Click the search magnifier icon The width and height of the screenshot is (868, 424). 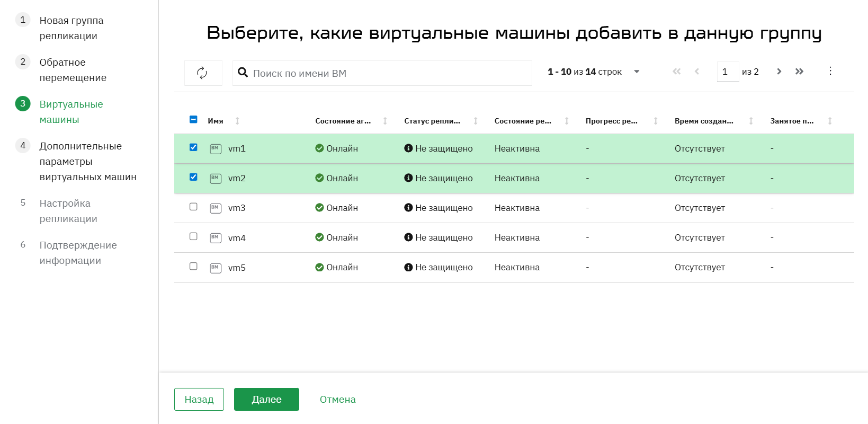point(243,72)
